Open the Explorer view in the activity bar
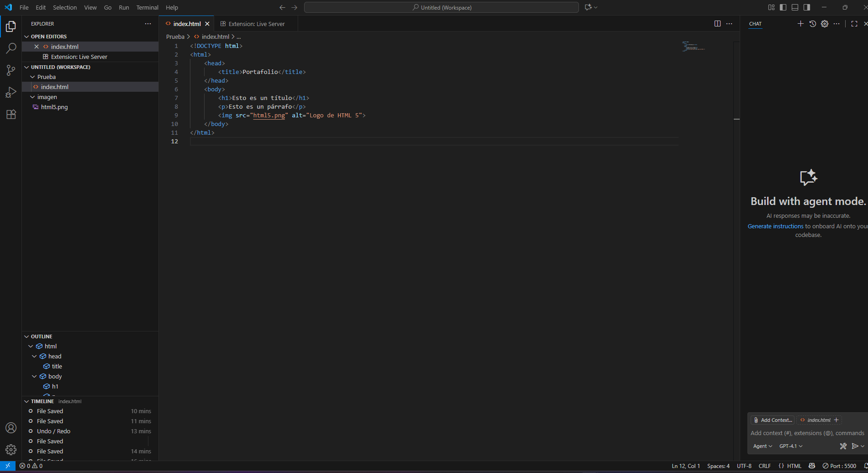This screenshot has width=868, height=473. [x=11, y=26]
